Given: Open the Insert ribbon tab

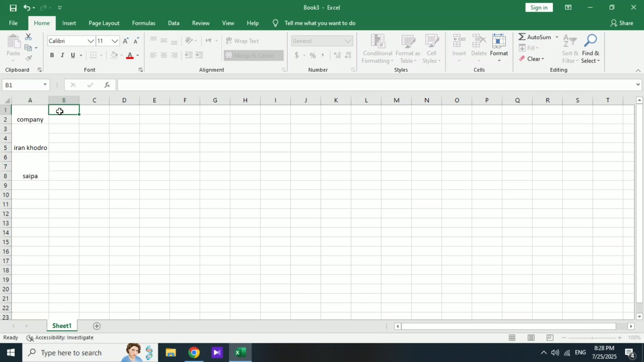Looking at the screenshot, I should pos(69,23).
